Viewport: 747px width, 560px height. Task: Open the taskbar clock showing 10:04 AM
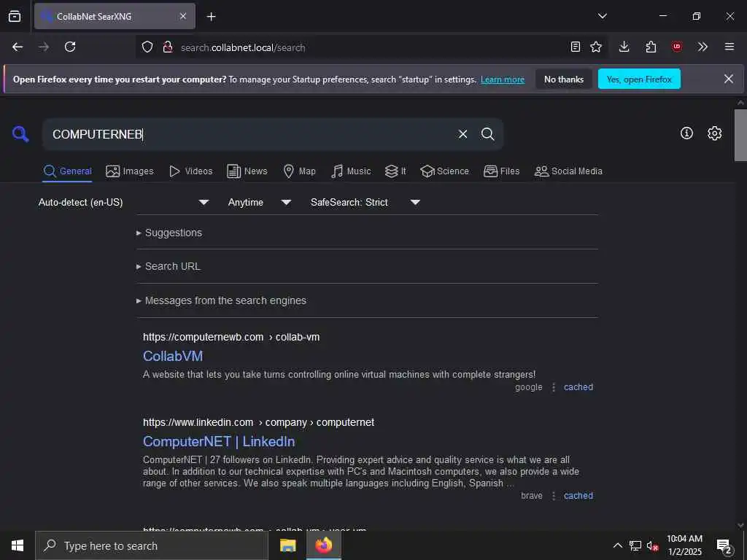(684, 545)
